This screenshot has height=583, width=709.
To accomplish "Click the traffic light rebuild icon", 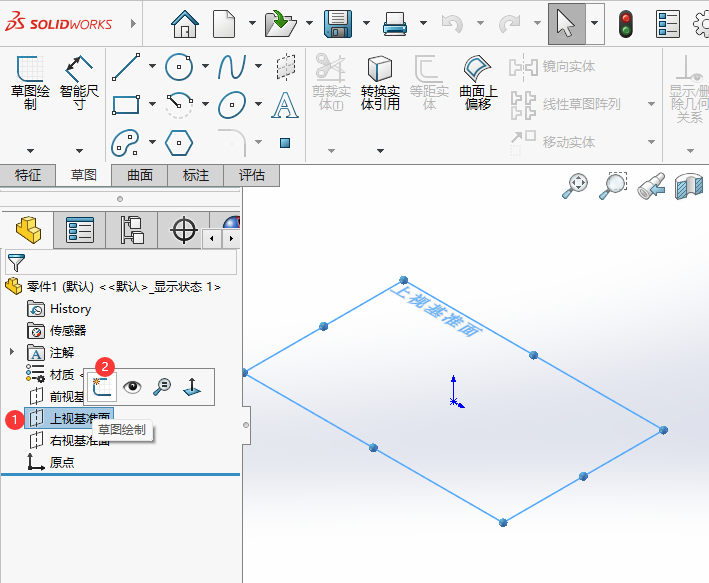I will tap(626, 24).
